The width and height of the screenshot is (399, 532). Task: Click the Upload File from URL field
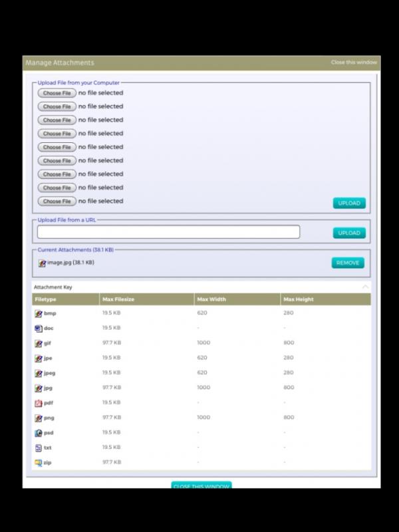168,232
